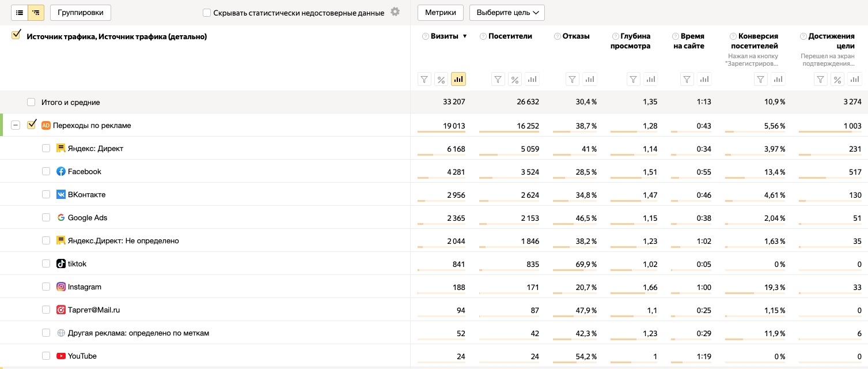Click chart icon under Время на сайте
Screen dimensions: 868x369
point(703,80)
